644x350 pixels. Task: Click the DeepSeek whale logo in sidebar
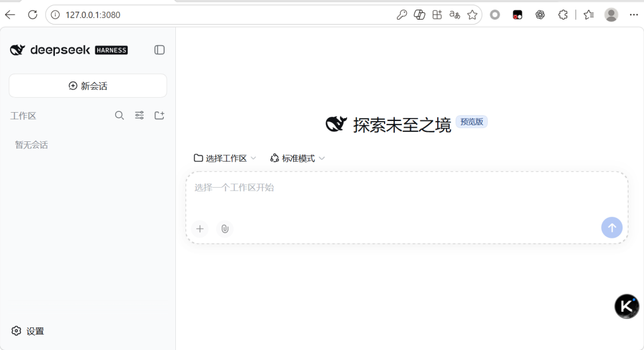click(x=18, y=50)
